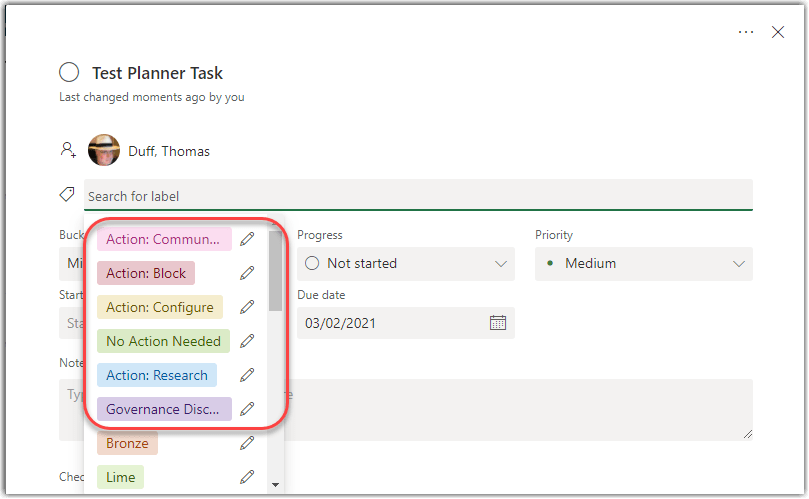Click pencil icon next to Action: Block

point(247,273)
